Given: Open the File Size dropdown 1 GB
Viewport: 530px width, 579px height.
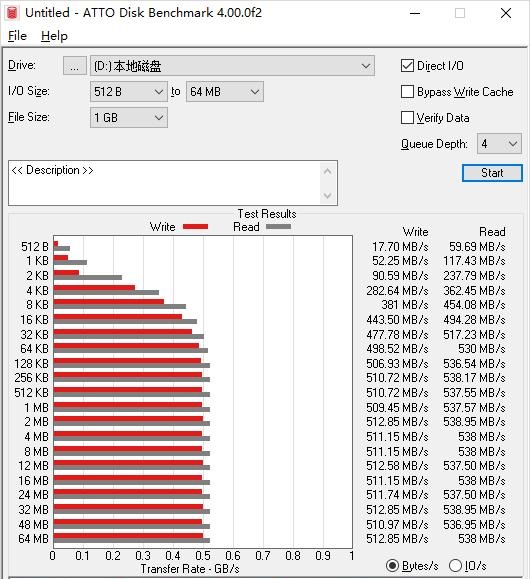Looking at the screenshot, I should tap(129, 118).
